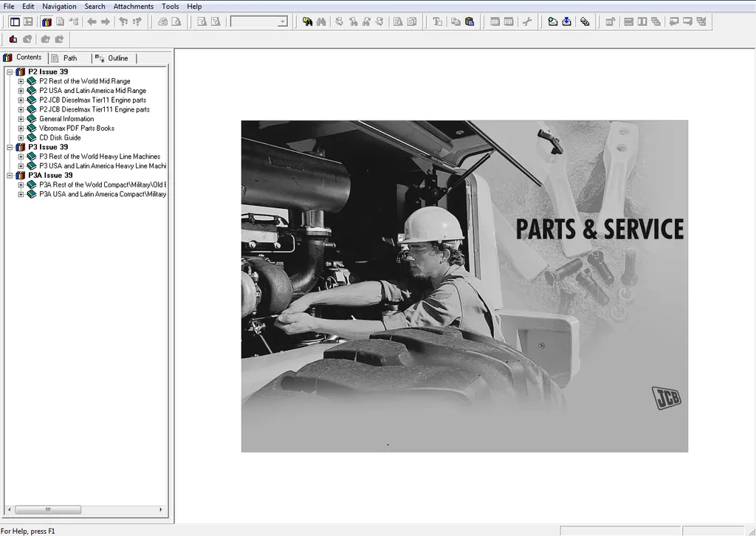Expand P2 USA and Latin America Mid Range
756x536 pixels.
[21, 91]
